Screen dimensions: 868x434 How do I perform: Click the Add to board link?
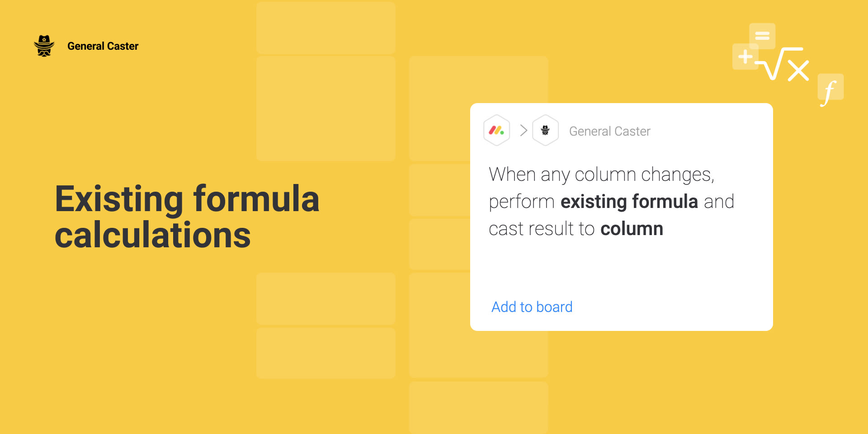click(x=532, y=307)
